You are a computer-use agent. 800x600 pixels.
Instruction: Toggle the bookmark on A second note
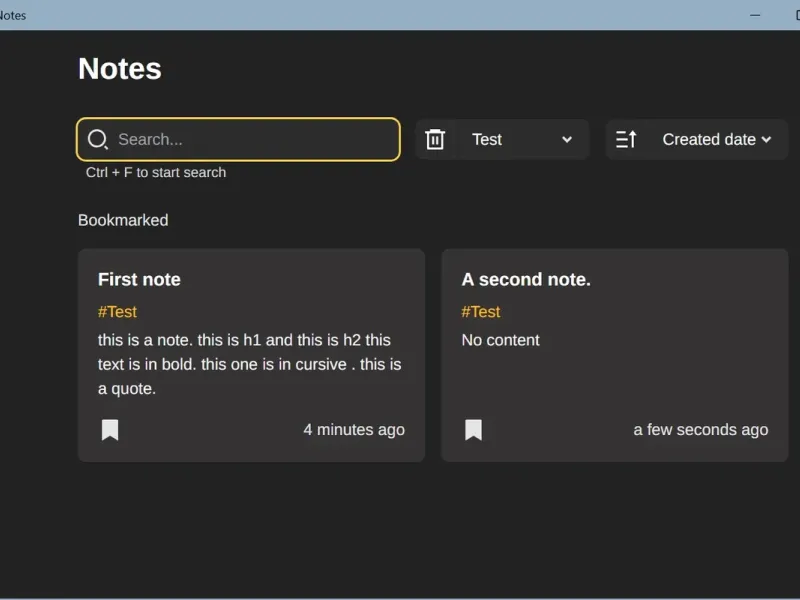[474, 430]
